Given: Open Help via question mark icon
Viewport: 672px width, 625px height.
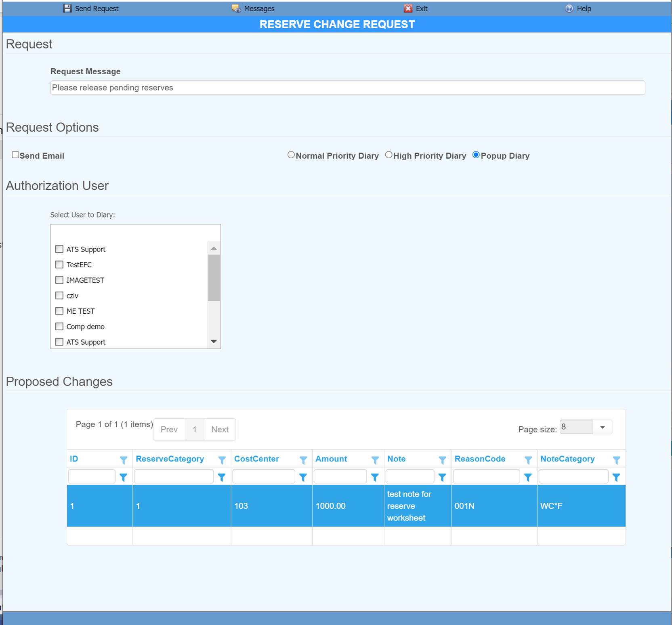Looking at the screenshot, I should pos(569,8).
